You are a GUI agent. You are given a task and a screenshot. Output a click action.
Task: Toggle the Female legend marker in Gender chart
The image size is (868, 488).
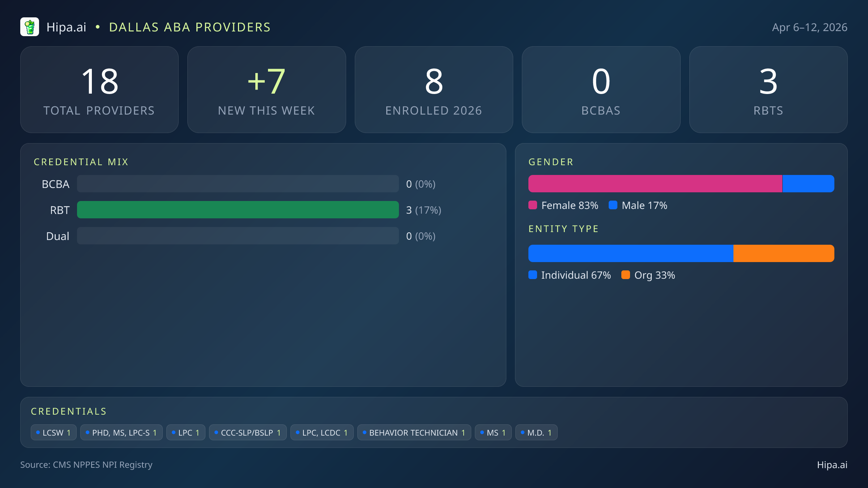532,205
